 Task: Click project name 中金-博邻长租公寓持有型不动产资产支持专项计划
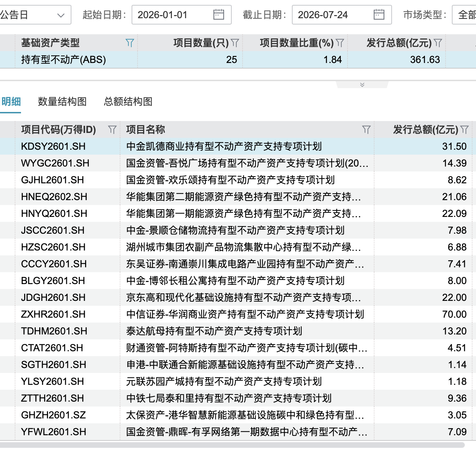pos(235,281)
